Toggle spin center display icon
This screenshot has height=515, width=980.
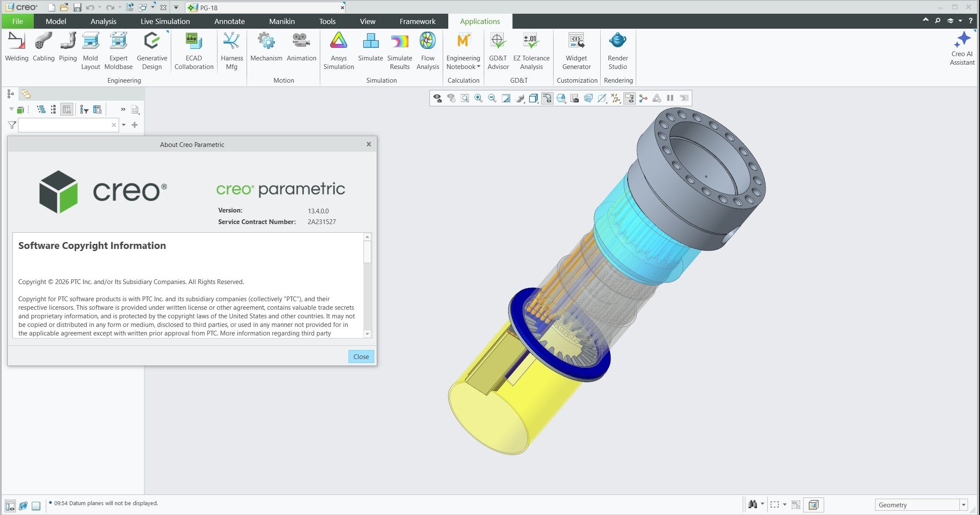point(643,99)
